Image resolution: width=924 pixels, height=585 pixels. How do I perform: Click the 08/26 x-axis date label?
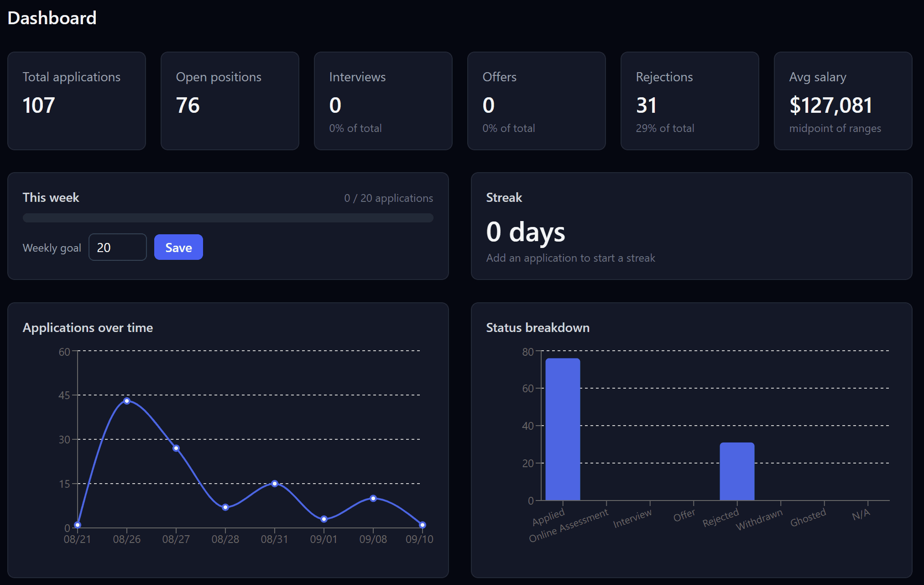(x=127, y=539)
